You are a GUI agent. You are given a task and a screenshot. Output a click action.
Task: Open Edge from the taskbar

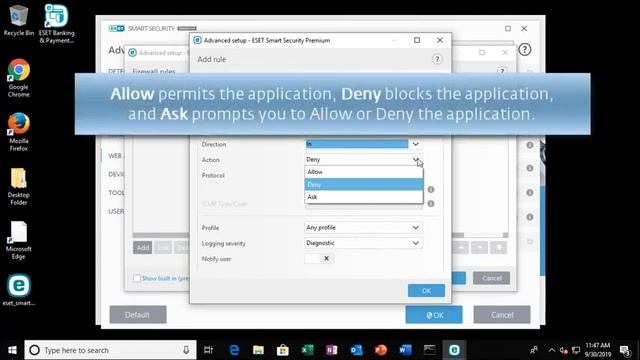234,350
